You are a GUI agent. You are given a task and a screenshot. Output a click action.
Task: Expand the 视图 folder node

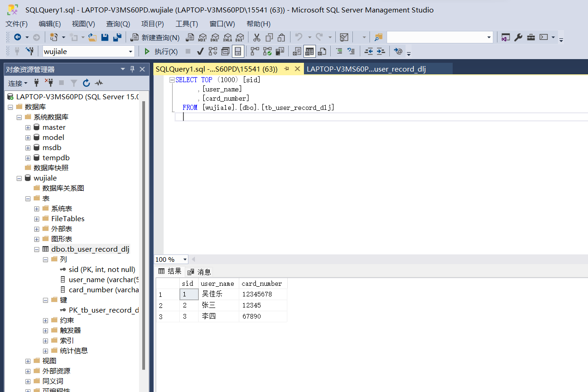point(28,361)
